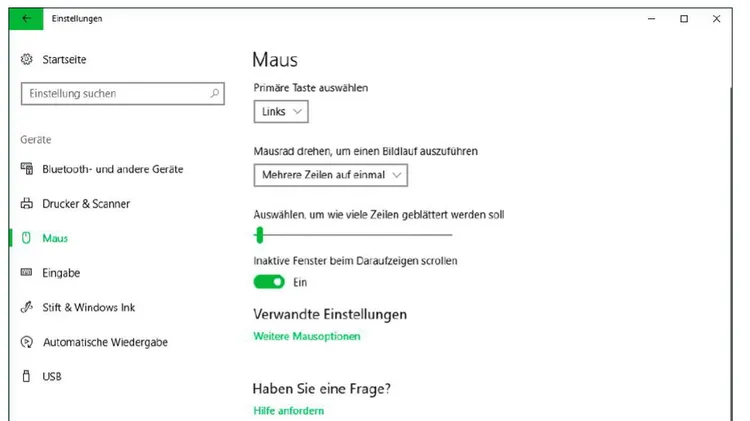
Task: Toggle Inaktive Fenster beim Daraufzeigen scrollen switch
Action: 269,282
